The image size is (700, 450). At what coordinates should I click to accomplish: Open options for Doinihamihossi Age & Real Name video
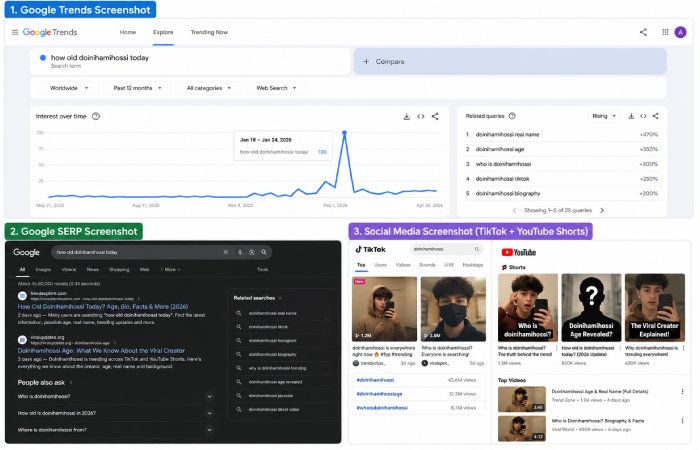pos(682,392)
